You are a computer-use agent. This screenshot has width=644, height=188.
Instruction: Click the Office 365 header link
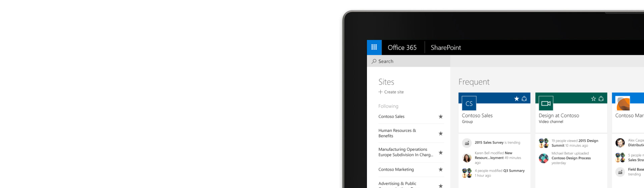click(402, 48)
